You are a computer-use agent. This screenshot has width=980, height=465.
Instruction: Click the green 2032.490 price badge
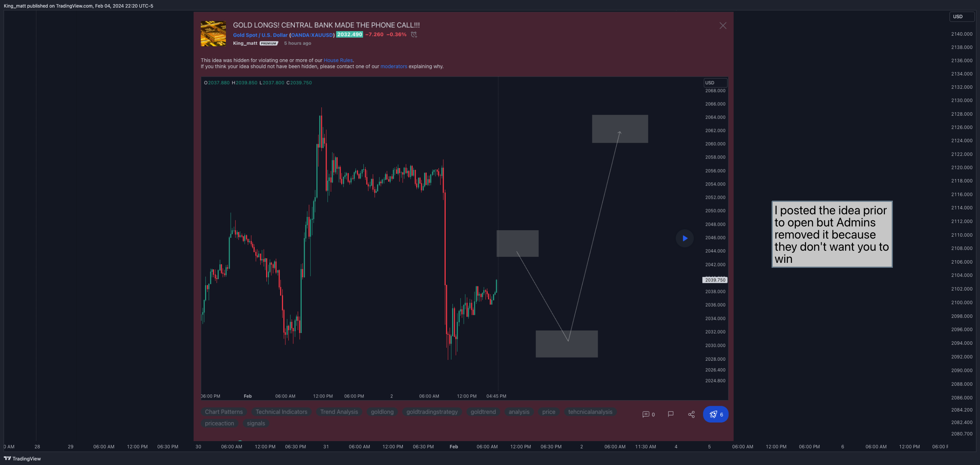(349, 34)
